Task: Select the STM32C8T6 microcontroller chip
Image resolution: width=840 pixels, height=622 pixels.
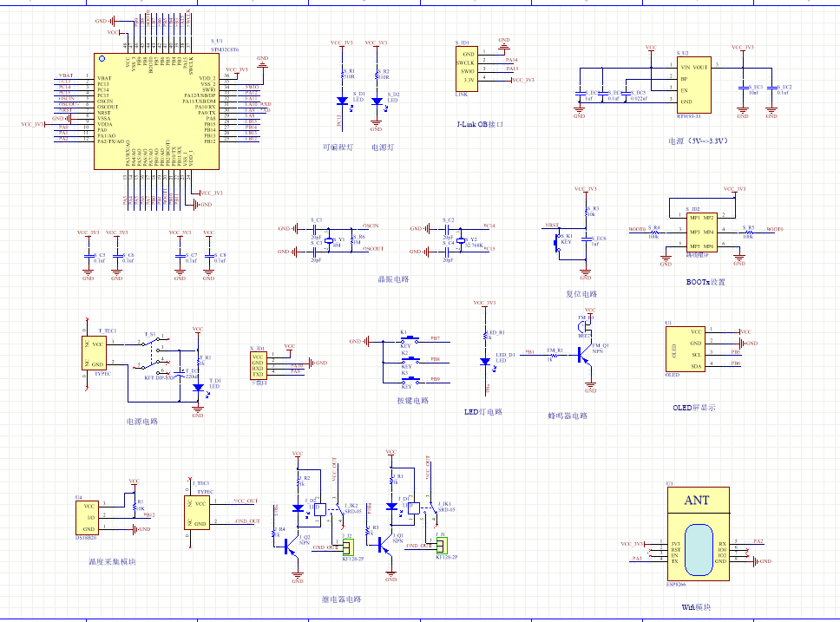Action: pos(155,110)
